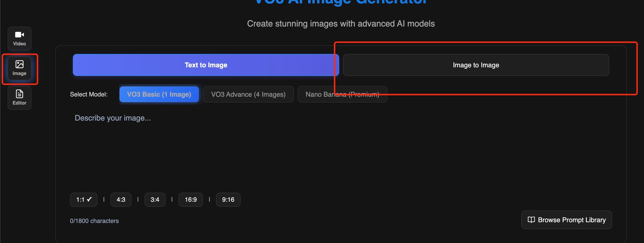The image size is (644, 243).
Task: Choose the 16:9 aspect ratio
Action: [x=191, y=199]
